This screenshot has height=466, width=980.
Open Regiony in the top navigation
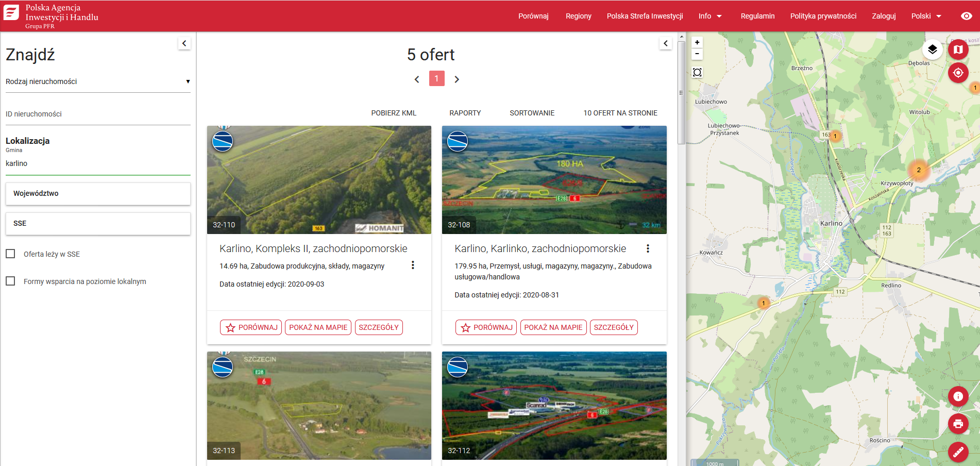point(578,16)
